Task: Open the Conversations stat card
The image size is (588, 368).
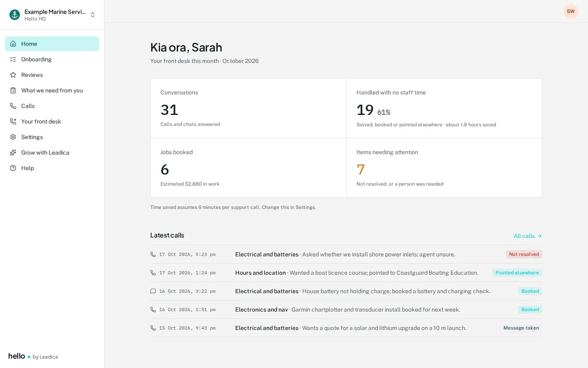Action: click(x=248, y=108)
